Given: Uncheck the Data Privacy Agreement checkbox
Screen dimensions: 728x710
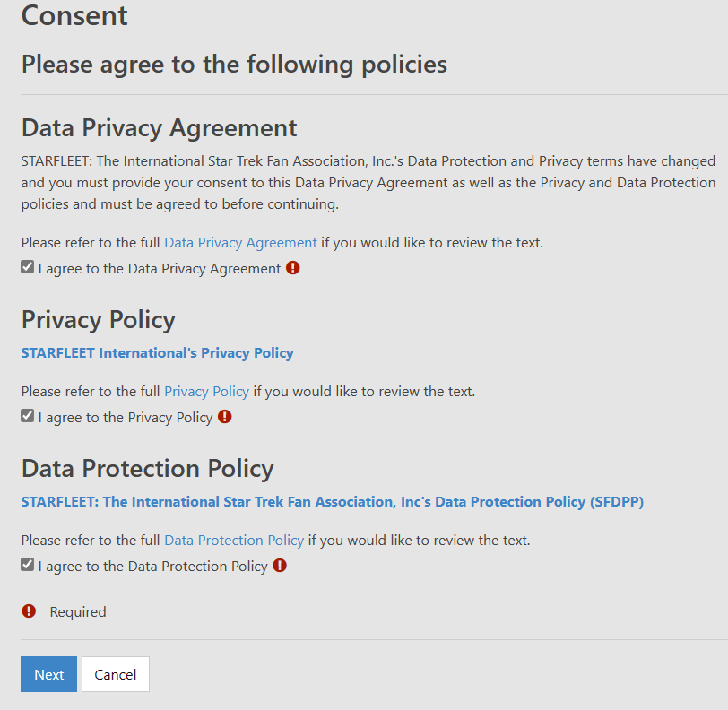Looking at the screenshot, I should click(28, 267).
